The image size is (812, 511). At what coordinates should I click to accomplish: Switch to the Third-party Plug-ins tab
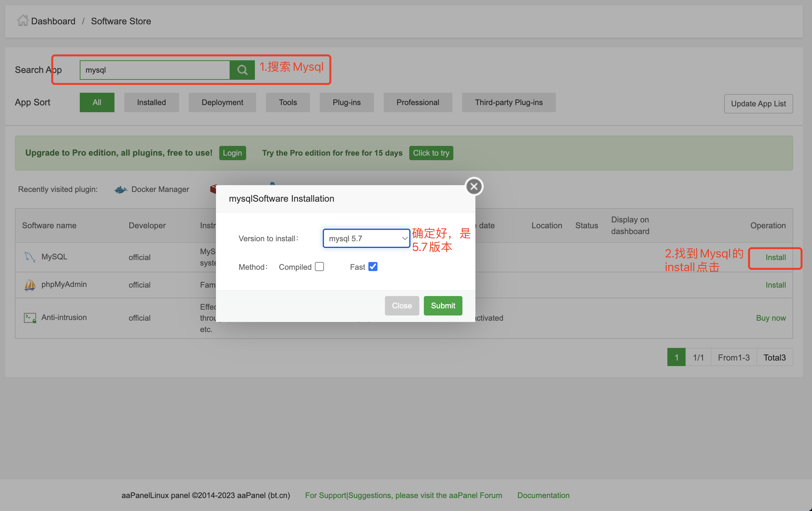(x=508, y=102)
